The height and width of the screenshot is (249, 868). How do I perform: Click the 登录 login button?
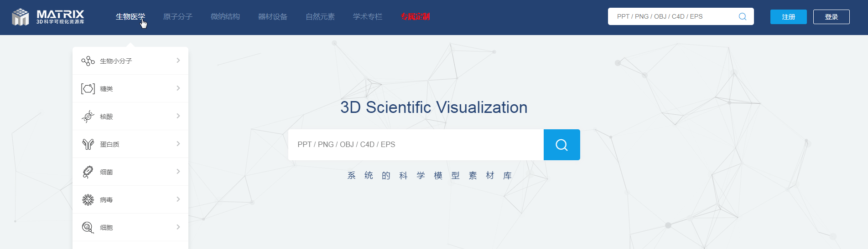click(831, 17)
